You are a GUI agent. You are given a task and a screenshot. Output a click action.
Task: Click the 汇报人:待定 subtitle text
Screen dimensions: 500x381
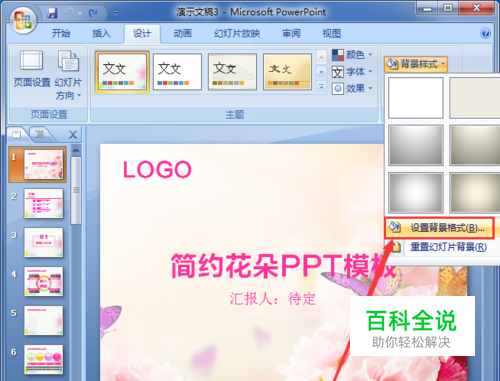tap(272, 299)
